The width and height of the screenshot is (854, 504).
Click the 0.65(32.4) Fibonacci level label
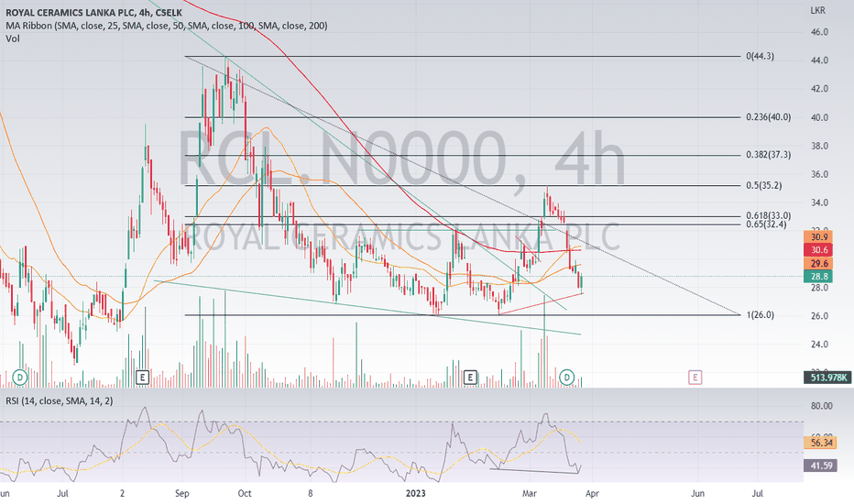click(766, 225)
